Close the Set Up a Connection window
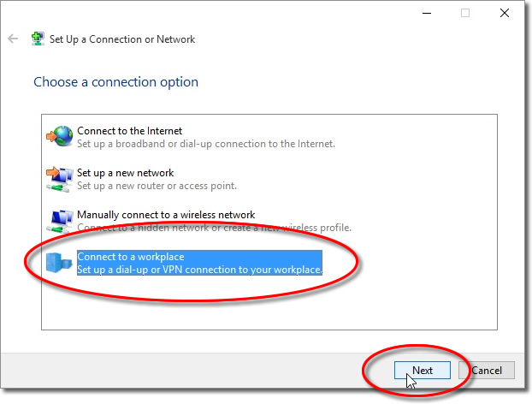The image size is (532, 404). [505, 13]
